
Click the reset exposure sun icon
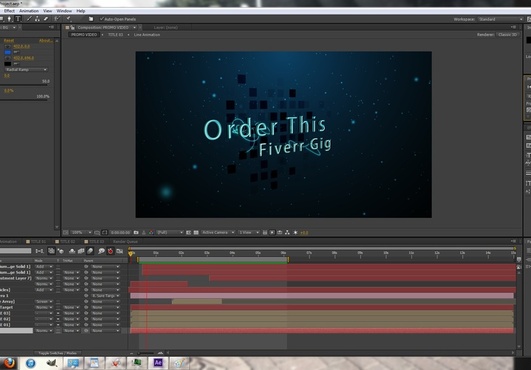tap(295, 233)
